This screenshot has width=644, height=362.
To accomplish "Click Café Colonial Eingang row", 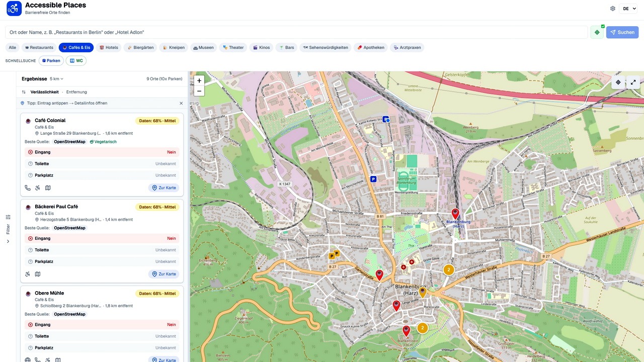I will click(102, 152).
